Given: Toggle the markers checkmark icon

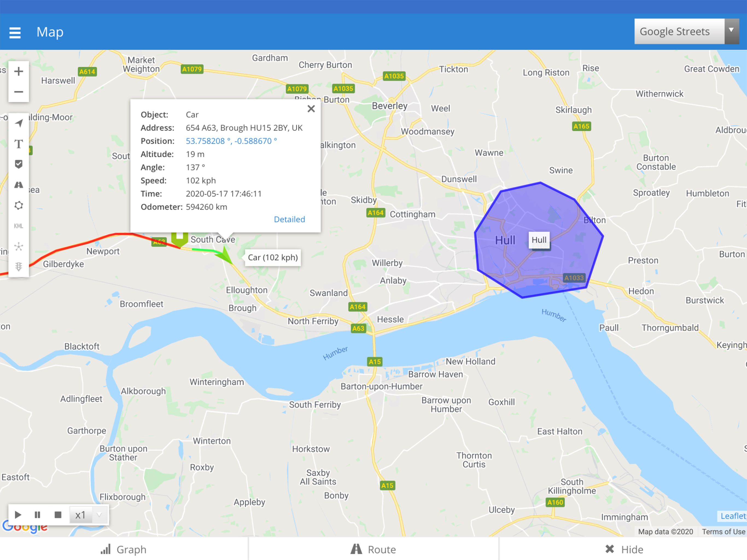Looking at the screenshot, I should 19,164.
